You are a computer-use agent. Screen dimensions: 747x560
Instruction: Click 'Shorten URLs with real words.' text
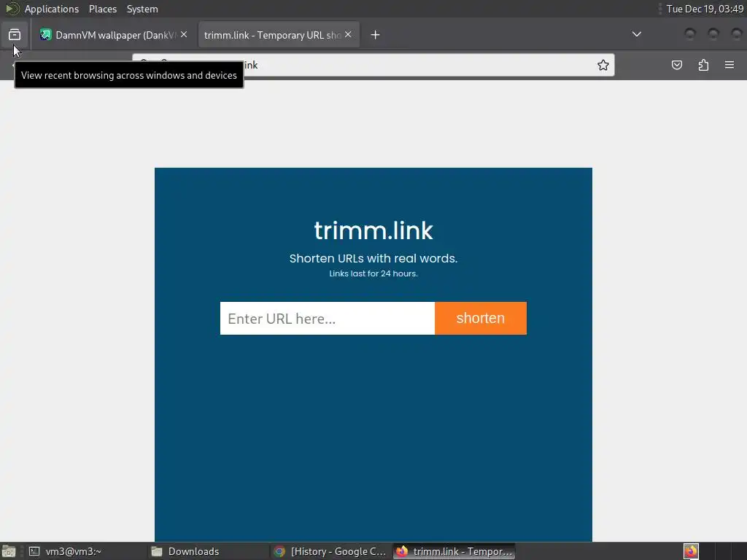[373, 258]
